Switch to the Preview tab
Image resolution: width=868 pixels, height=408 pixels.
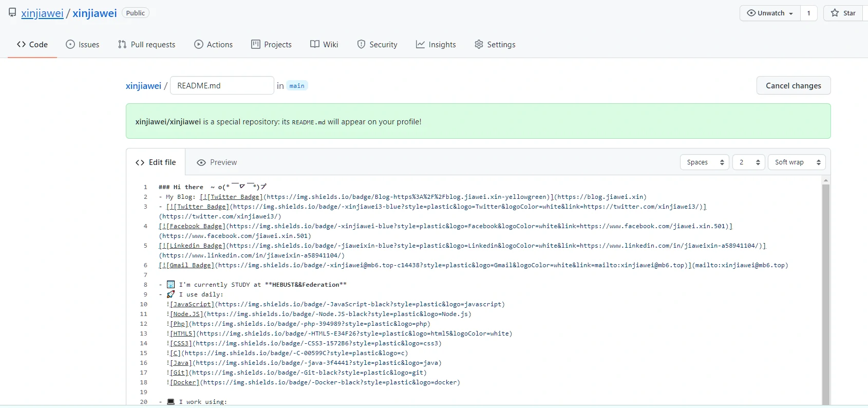217,162
